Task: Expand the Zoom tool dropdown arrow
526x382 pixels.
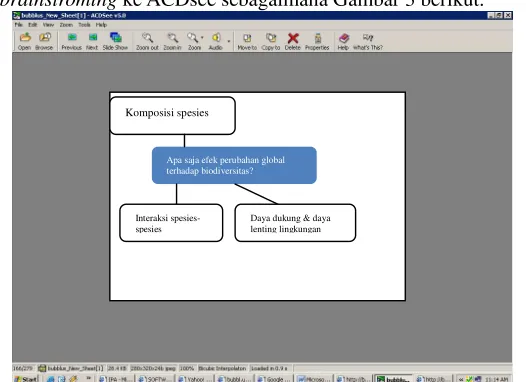Action: pyautogui.click(x=202, y=38)
